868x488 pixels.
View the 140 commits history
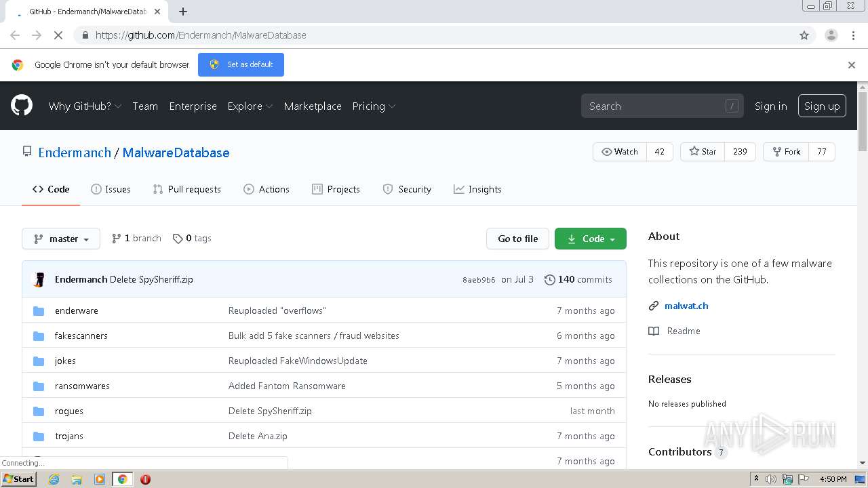(x=578, y=279)
